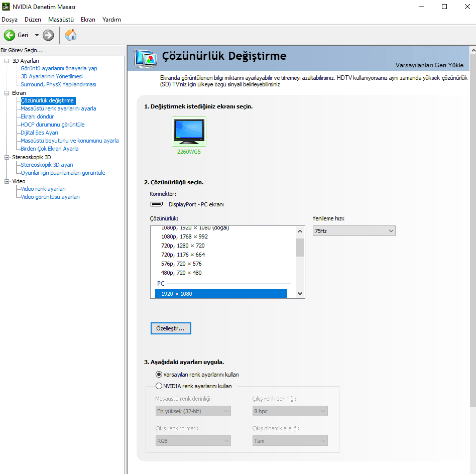Collapse the Video tree node
This screenshot has width=476, height=474.
pos(7,181)
